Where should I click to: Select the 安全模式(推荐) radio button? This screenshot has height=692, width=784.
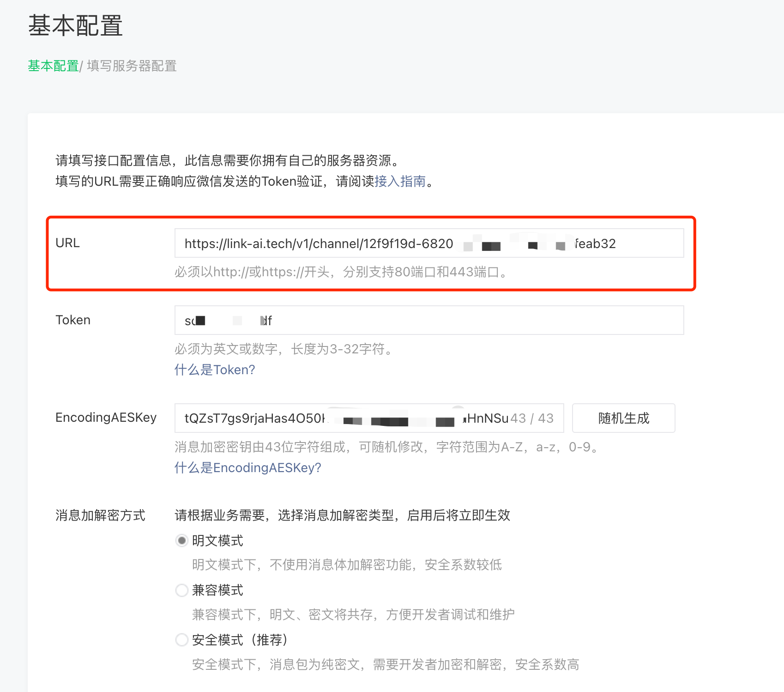click(182, 640)
